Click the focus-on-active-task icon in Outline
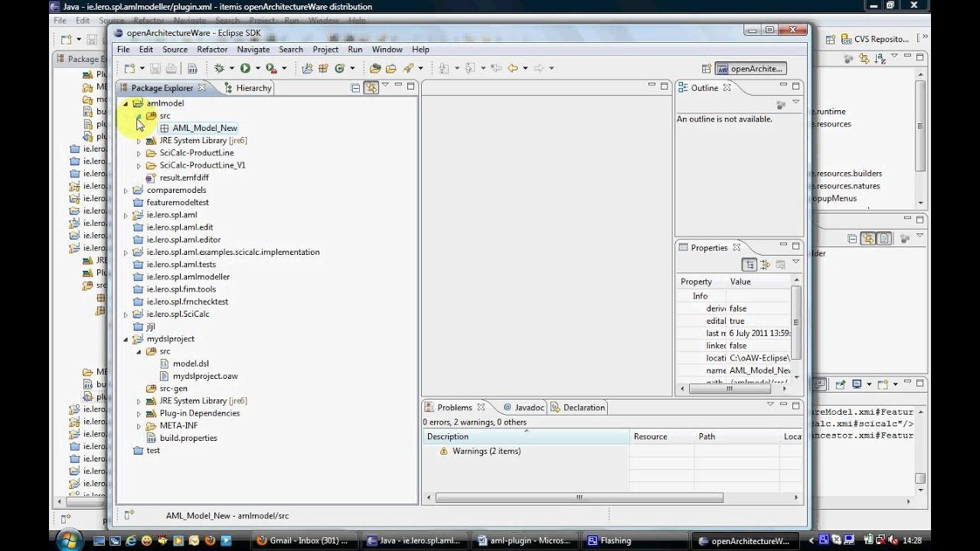Image resolution: width=980 pixels, height=551 pixels. click(780, 104)
